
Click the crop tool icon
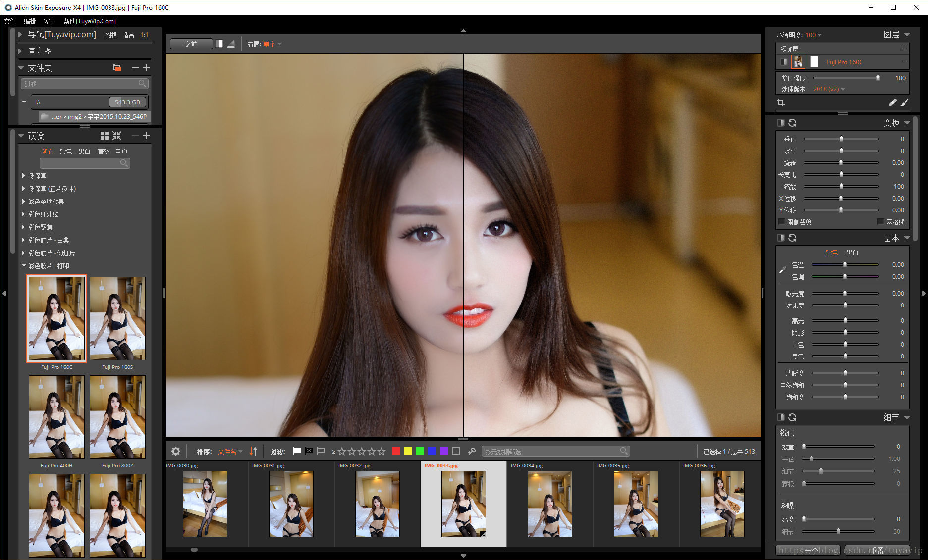781,102
